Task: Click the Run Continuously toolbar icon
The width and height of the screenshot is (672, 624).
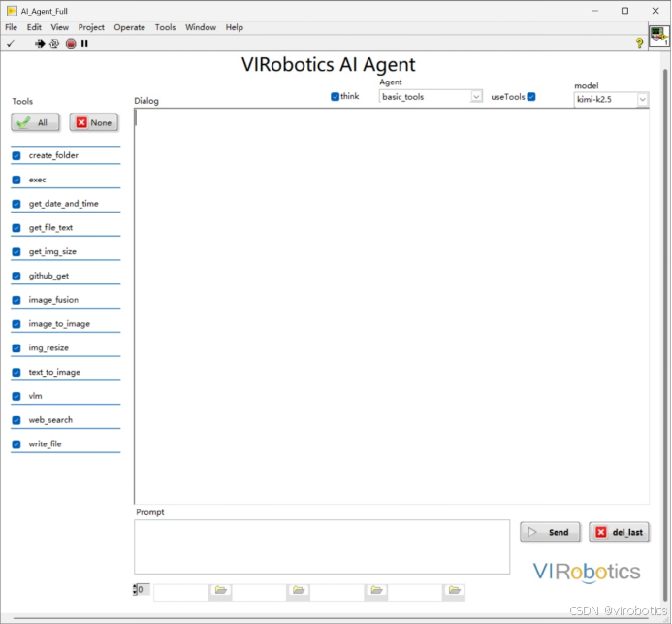Action: tap(54, 44)
